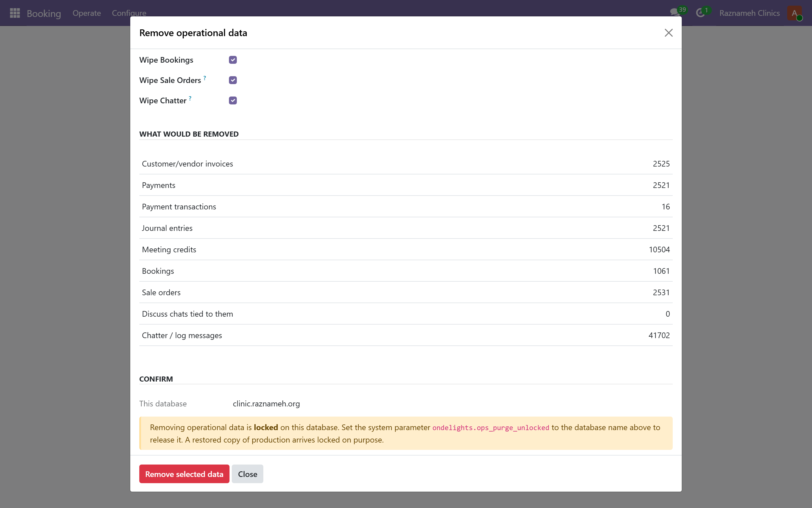Click the ondelights.ops_purge_unlocked parameter text
Viewport: 812px width, 508px height.
click(x=491, y=428)
